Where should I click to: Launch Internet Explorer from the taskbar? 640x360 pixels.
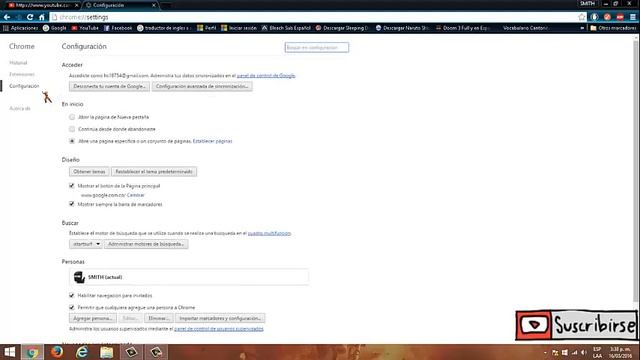(x=82, y=352)
